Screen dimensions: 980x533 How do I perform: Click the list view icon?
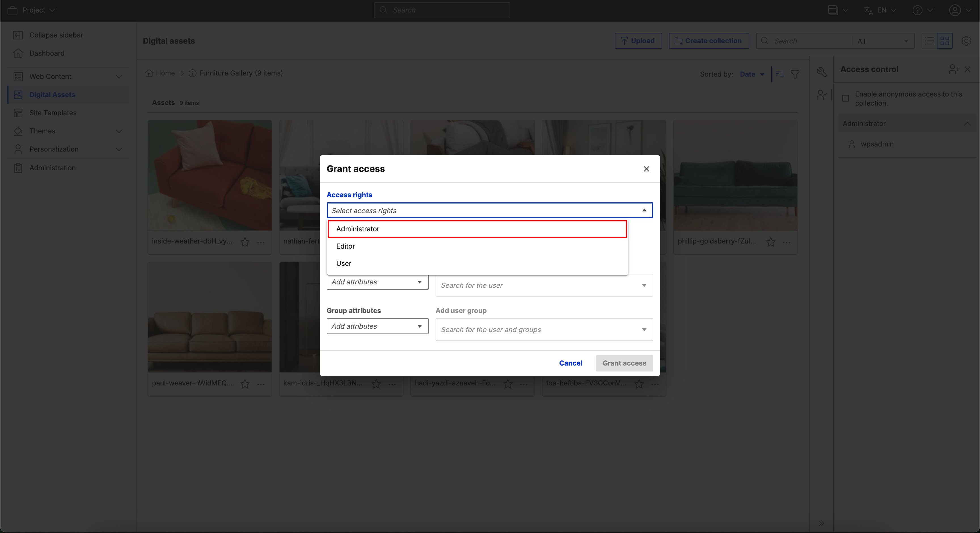930,41
